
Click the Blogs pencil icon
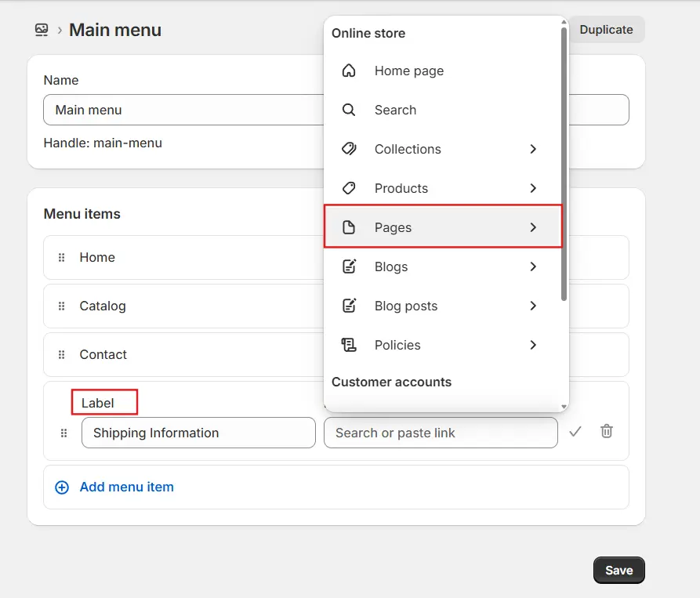point(349,266)
